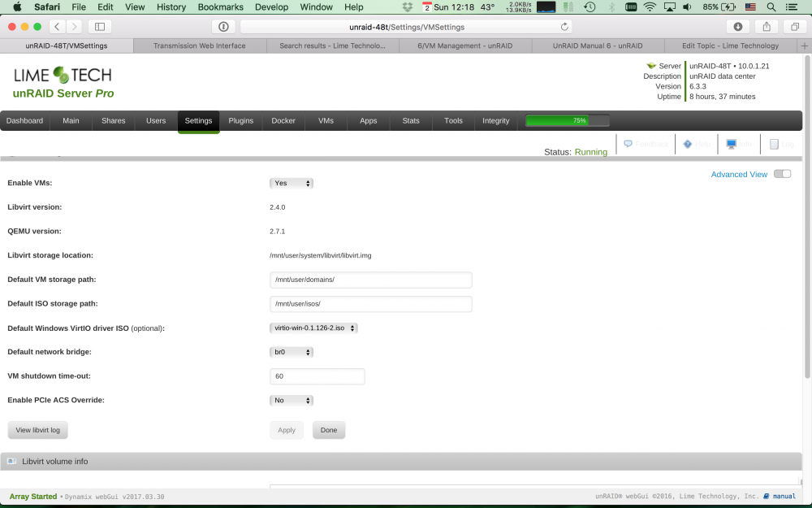812x508 pixels.
Task: Open the Docker tab
Action: pos(283,120)
